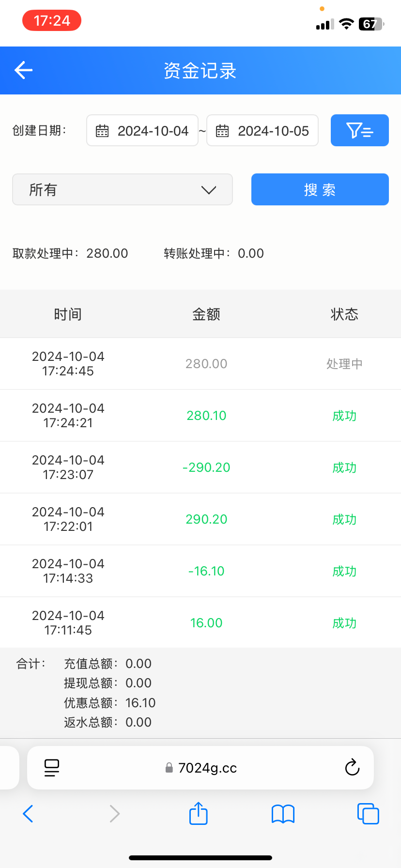Open Safari page settings reader icon
Screen dimensions: 401x868
click(x=51, y=768)
